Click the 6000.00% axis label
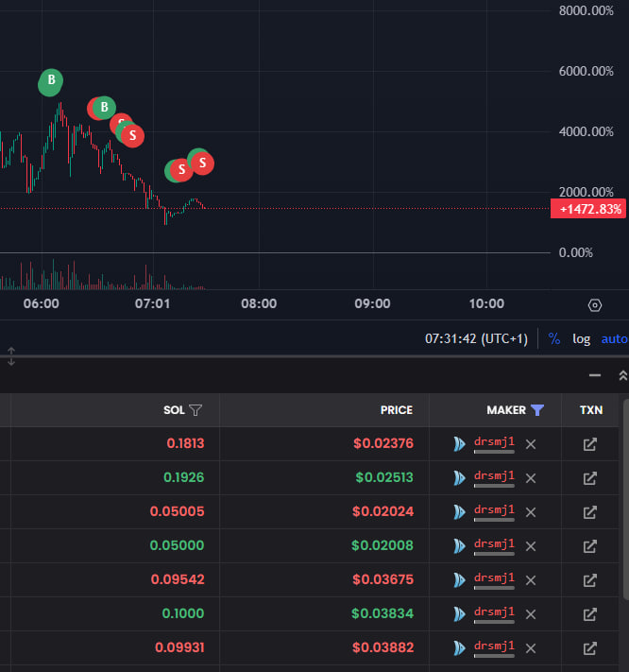This screenshot has height=672, width=629. coord(586,71)
